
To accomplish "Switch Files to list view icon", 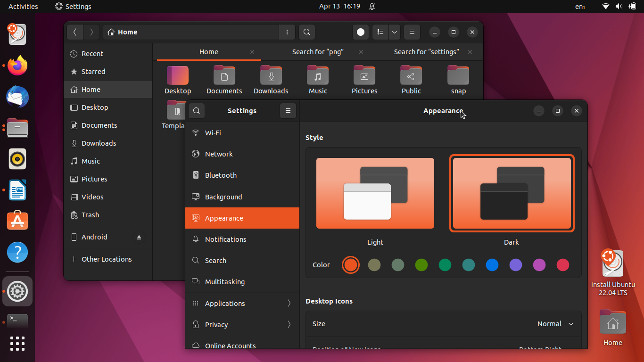I will [380, 32].
